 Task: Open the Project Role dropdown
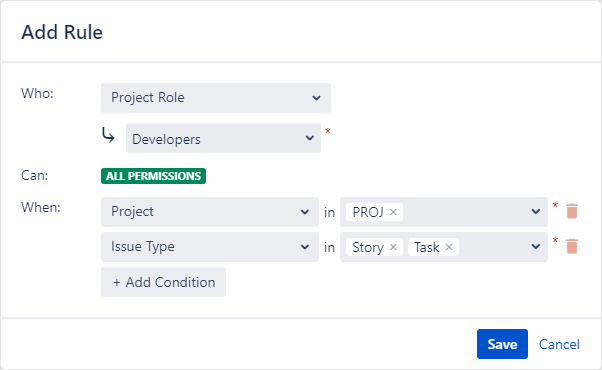tap(216, 98)
